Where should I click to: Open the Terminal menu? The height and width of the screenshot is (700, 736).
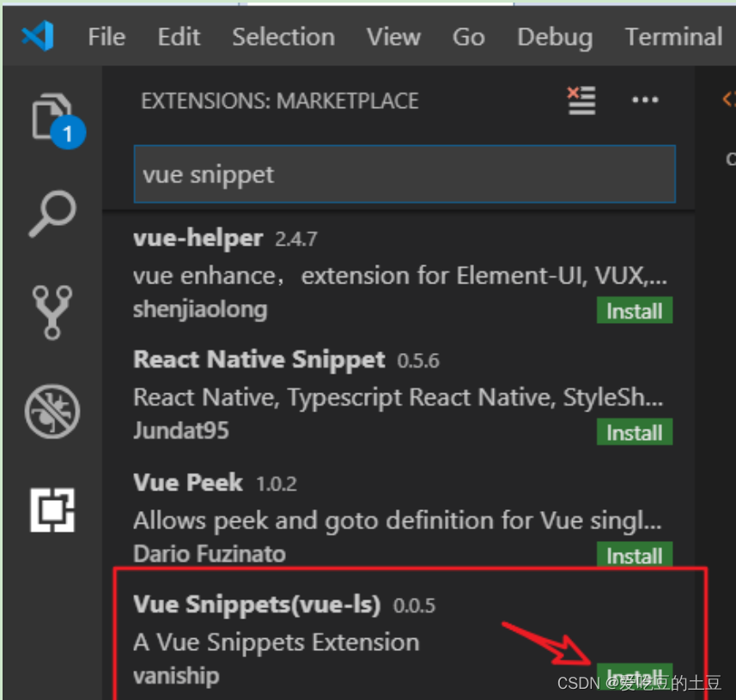673,37
